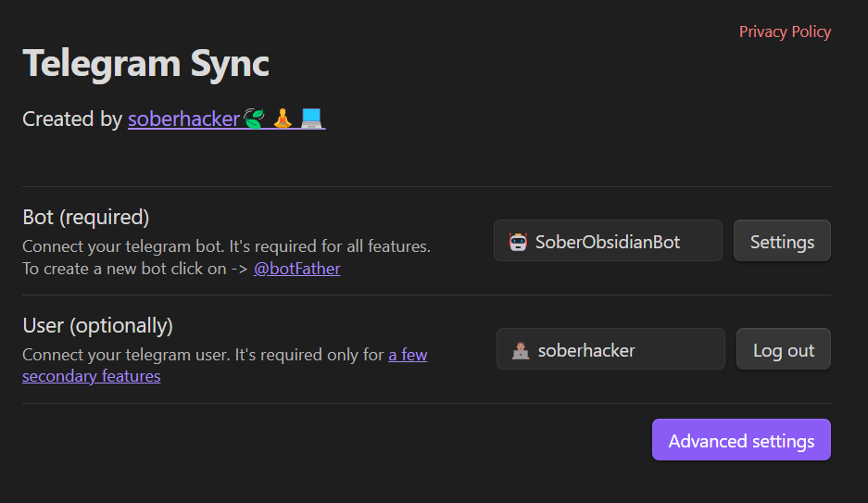Screen dimensions: 868x503
Task: Click the "User (optionally)" section heading
Action: (x=97, y=326)
